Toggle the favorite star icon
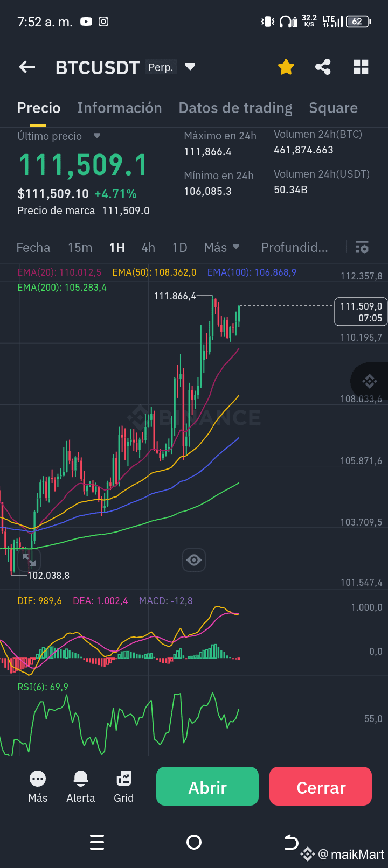Viewport: 388px width, 868px height. pyautogui.click(x=286, y=67)
